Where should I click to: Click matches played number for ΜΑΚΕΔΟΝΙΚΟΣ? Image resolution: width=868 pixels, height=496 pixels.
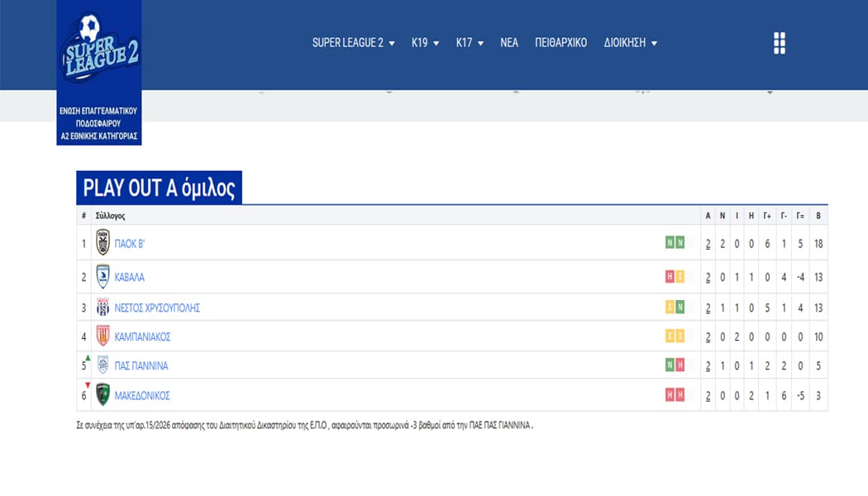click(x=708, y=395)
